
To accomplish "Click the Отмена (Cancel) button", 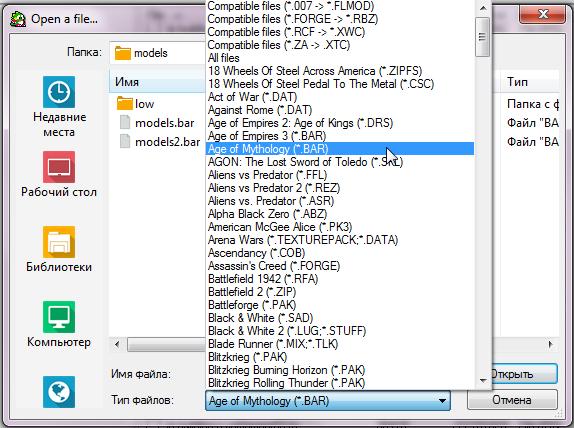I will click(512, 399).
